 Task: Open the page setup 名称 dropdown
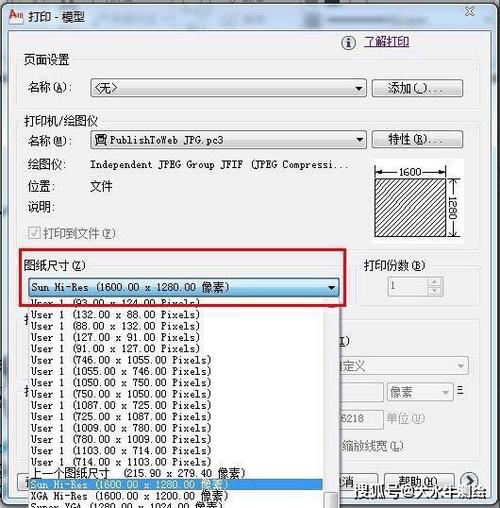pos(228,88)
